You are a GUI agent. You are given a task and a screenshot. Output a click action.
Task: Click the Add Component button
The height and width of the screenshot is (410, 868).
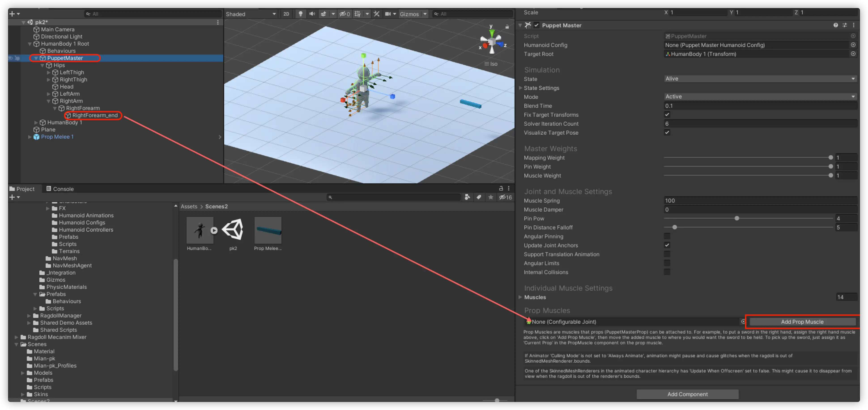(x=687, y=394)
